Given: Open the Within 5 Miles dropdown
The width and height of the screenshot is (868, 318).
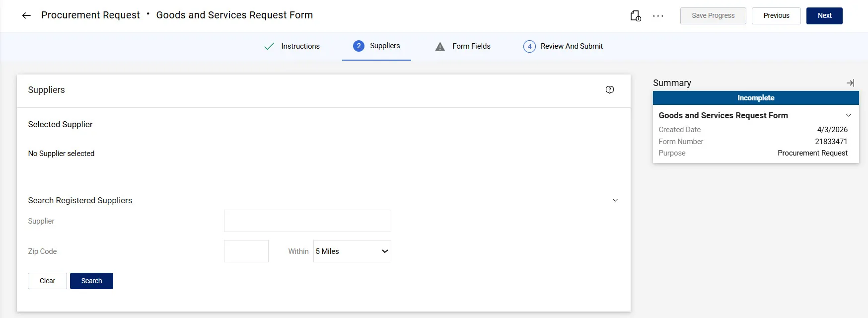Looking at the screenshot, I should (352, 251).
